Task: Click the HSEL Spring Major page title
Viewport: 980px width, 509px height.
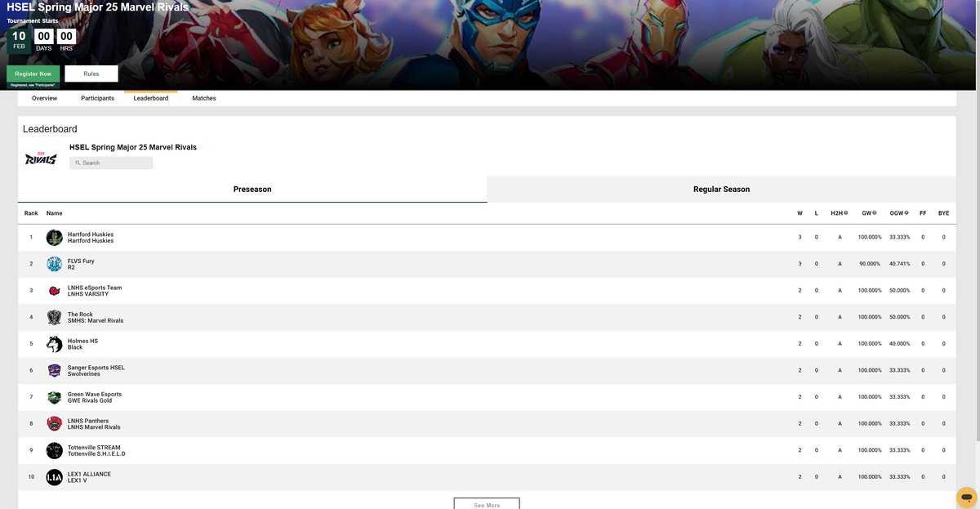Action: point(97,7)
